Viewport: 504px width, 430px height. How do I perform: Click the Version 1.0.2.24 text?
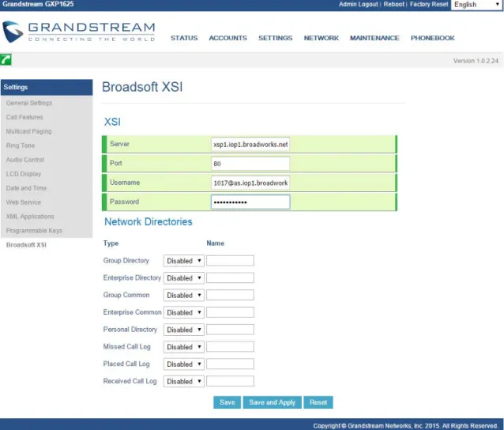click(x=476, y=61)
